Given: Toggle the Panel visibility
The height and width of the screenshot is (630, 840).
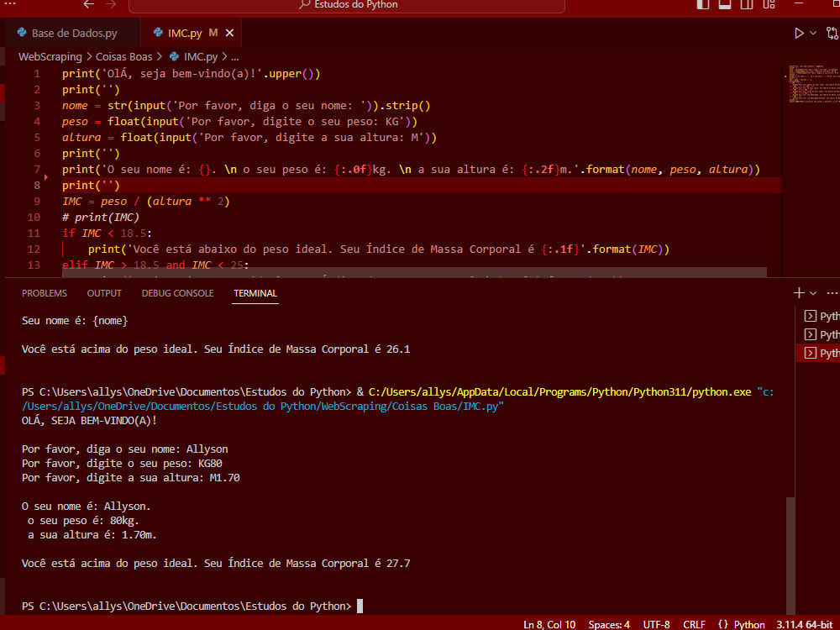Looking at the screenshot, I should [724, 5].
